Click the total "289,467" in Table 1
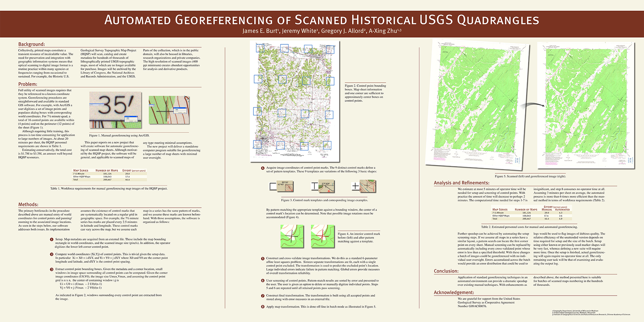This screenshot has height=322, width=644. click(x=107, y=180)
